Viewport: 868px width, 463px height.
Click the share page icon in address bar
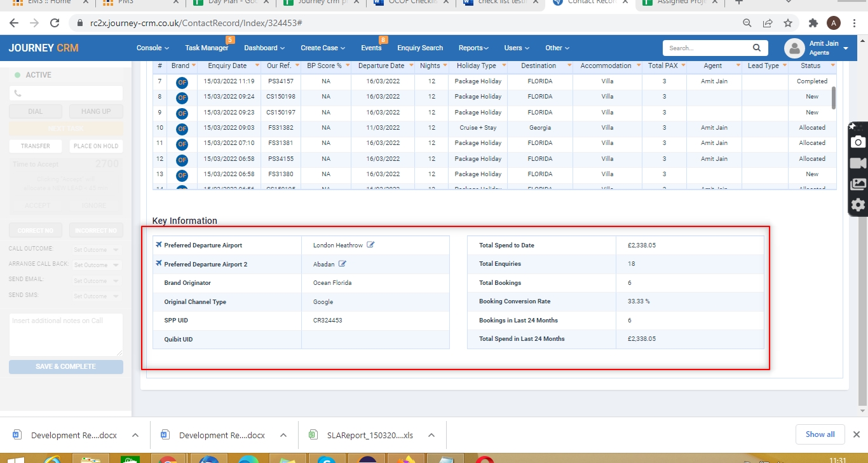click(x=768, y=23)
